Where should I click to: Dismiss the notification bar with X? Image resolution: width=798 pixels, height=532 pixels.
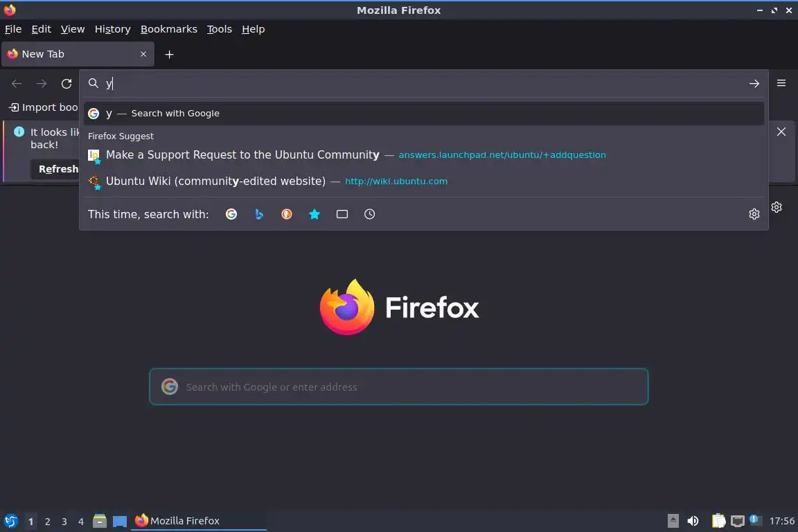click(x=781, y=132)
